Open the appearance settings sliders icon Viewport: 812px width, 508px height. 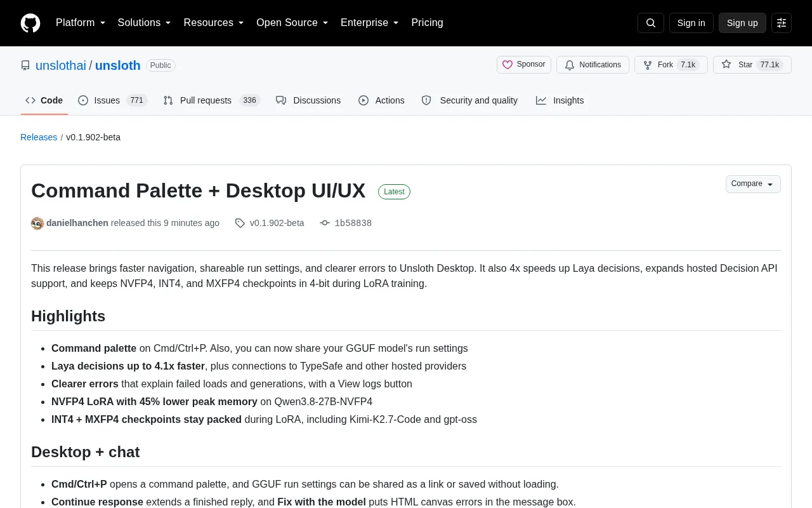(782, 23)
